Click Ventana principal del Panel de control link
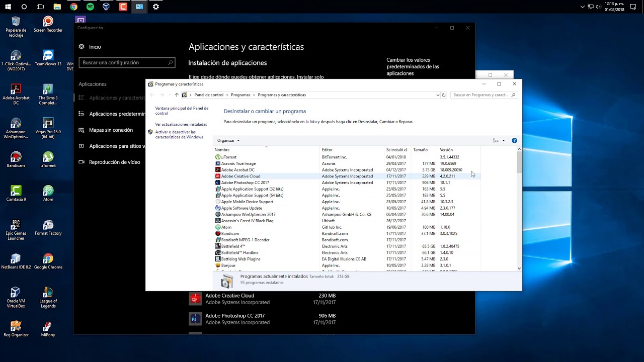The image size is (644, 362). (182, 111)
